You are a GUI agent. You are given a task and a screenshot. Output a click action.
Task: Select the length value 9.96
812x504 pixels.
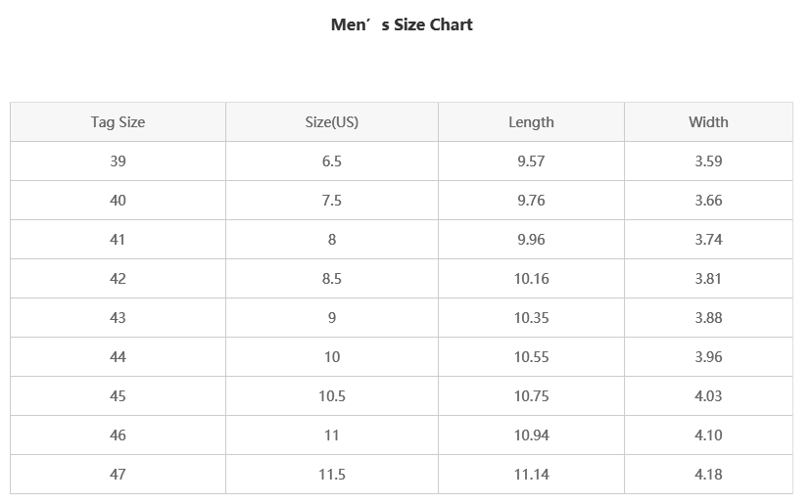[531, 240]
